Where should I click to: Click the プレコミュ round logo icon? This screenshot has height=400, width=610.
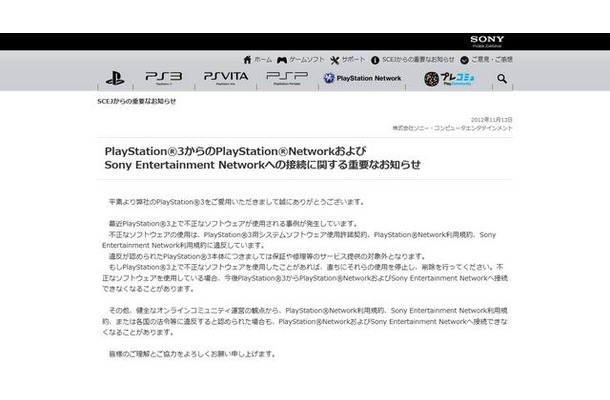coord(431,79)
